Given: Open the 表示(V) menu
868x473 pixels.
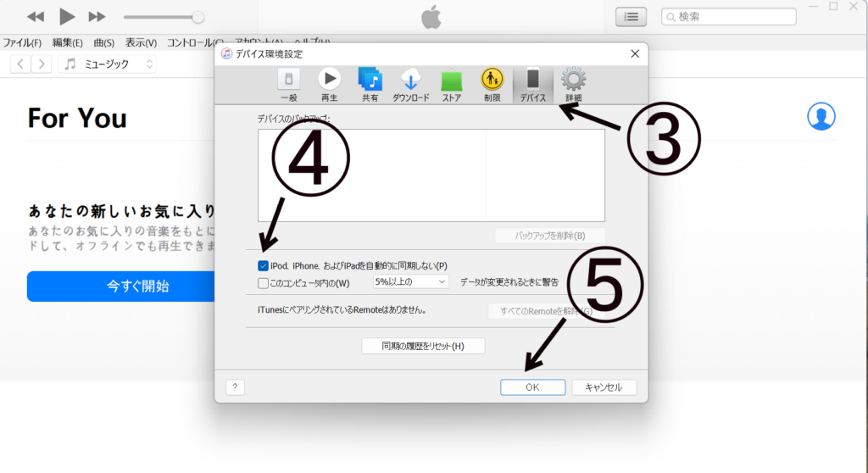Looking at the screenshot, I should 141,42.
